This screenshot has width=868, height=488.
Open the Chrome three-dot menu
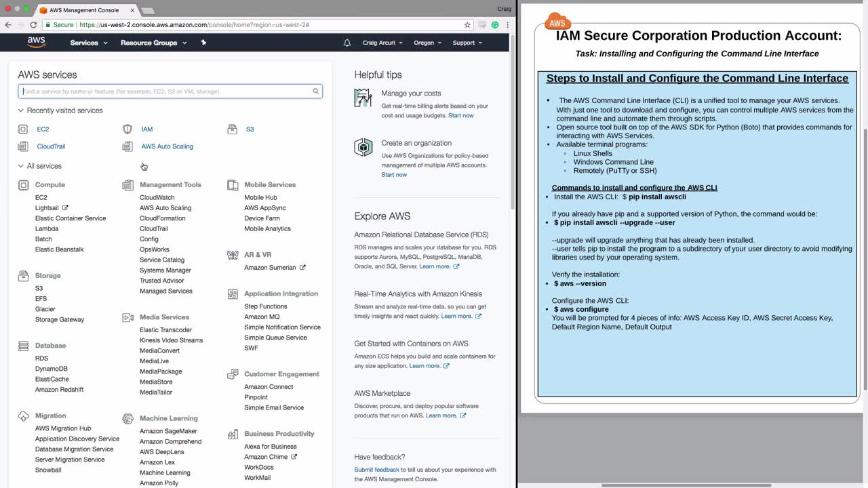507,25
